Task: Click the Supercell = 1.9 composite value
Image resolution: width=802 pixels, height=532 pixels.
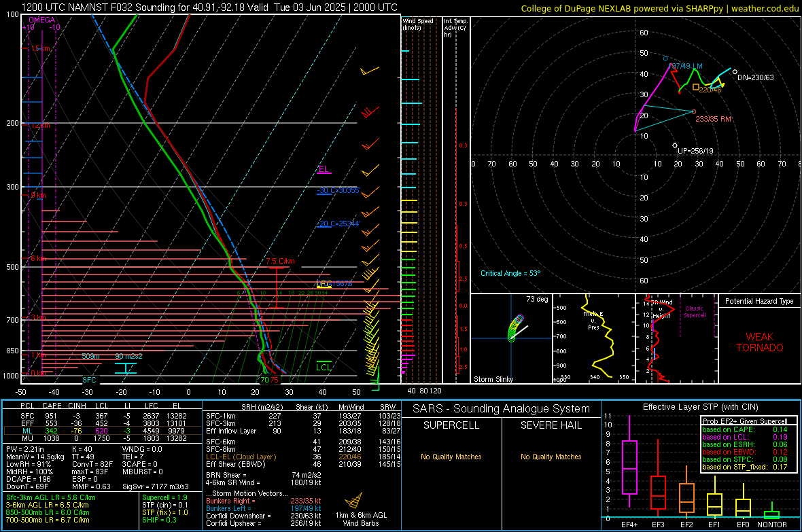Action: pyautogui.click(x=164, y=497)
